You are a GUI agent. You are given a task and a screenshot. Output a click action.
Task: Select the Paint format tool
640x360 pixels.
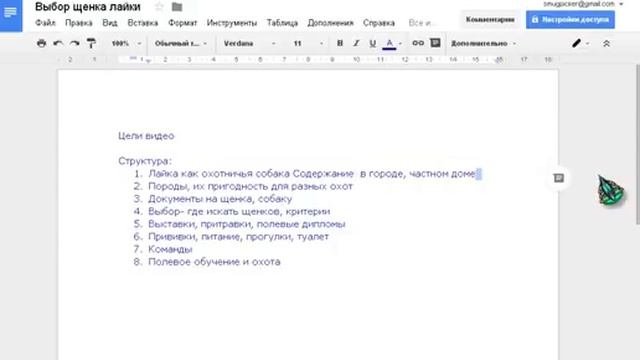(x=91, y=43)
